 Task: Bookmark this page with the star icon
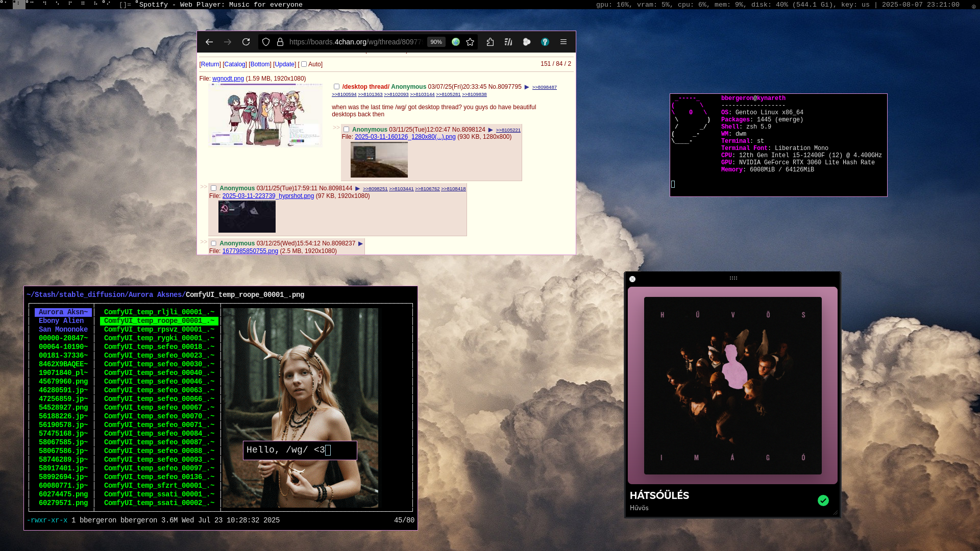click(470, 42)
